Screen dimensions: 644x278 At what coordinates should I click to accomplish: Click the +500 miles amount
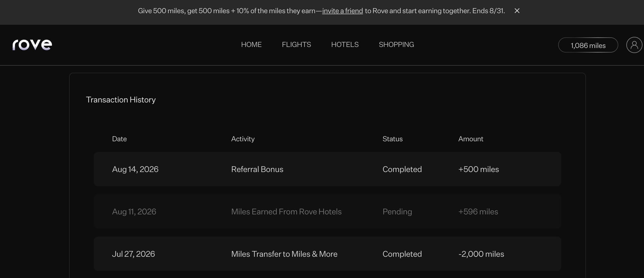pos(478,169)
